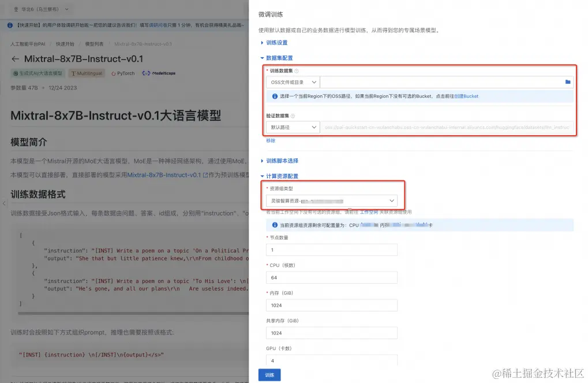The height and width of the screenshot is (383, 588).
Task: Click help icon next to 训练数据集
Action: click(x=297, y=71)
